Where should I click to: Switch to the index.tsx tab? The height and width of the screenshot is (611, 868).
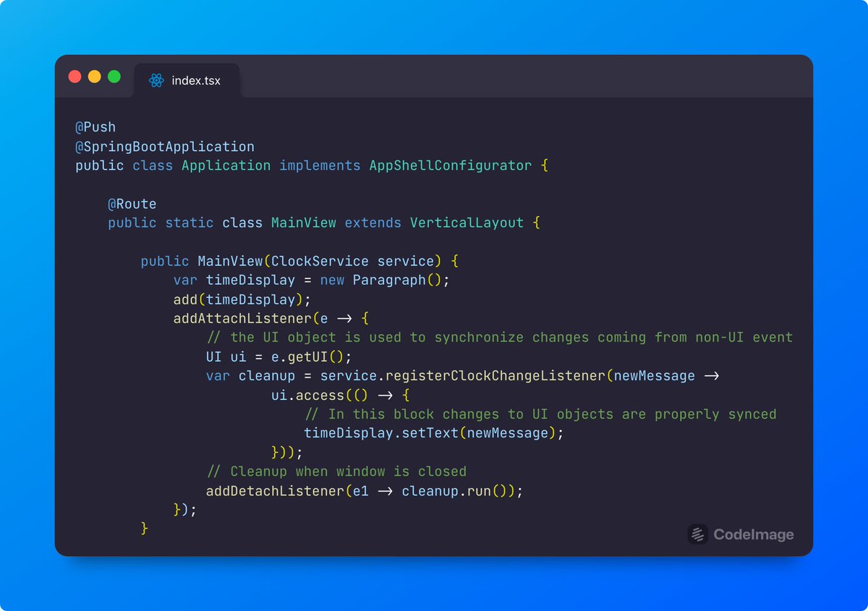tap(187, 81)
